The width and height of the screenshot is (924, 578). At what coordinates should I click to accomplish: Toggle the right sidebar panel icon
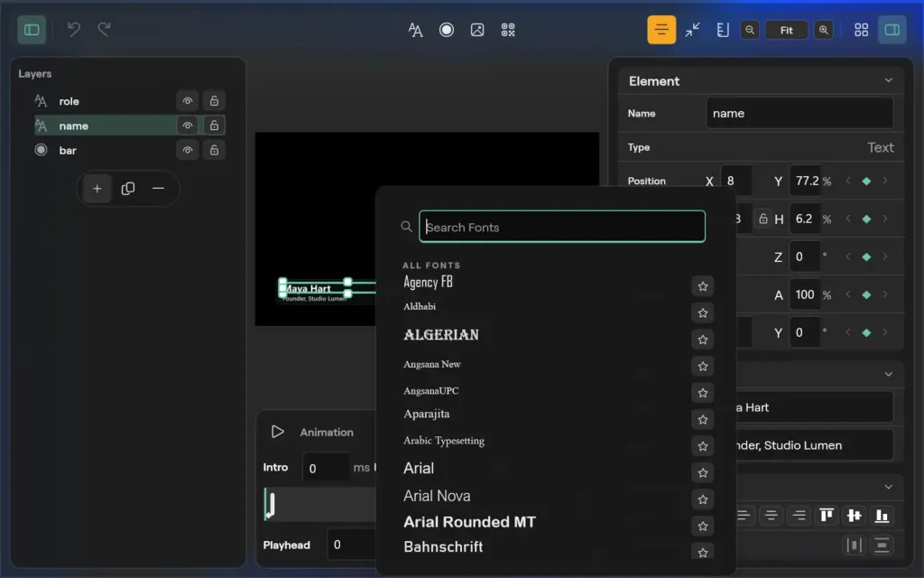click(x=892, y=30)
